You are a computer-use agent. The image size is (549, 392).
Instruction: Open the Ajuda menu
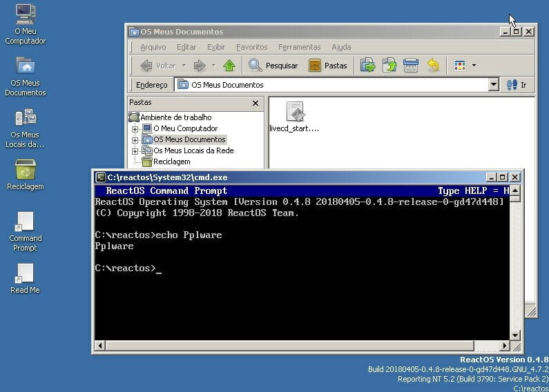[341, 47]
